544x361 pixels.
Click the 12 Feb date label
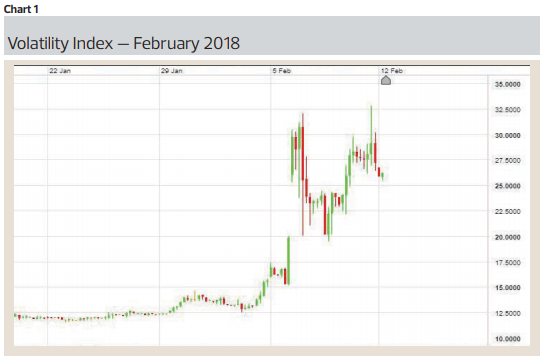click(x=392, y=71)
